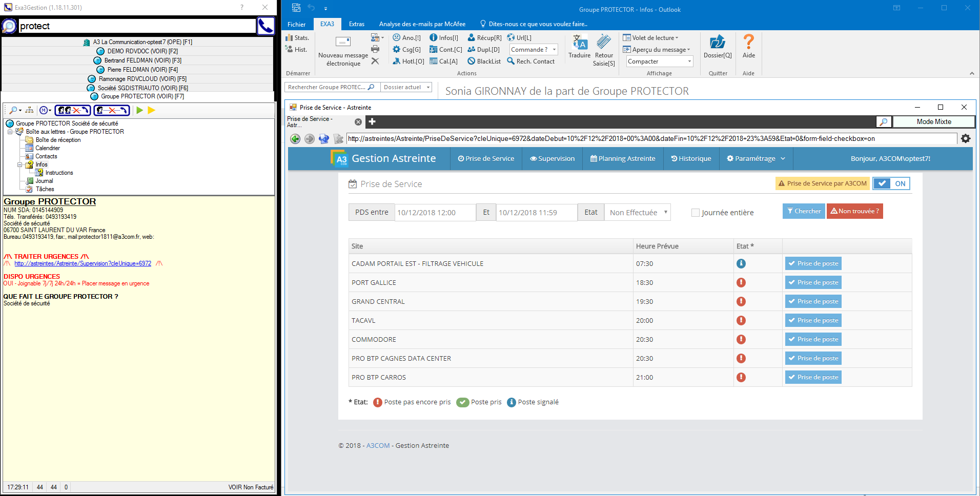This screenshot has height=496, width=980.
Task: Open the astreintes Supervision link
Action: click(x=83, y=263)
